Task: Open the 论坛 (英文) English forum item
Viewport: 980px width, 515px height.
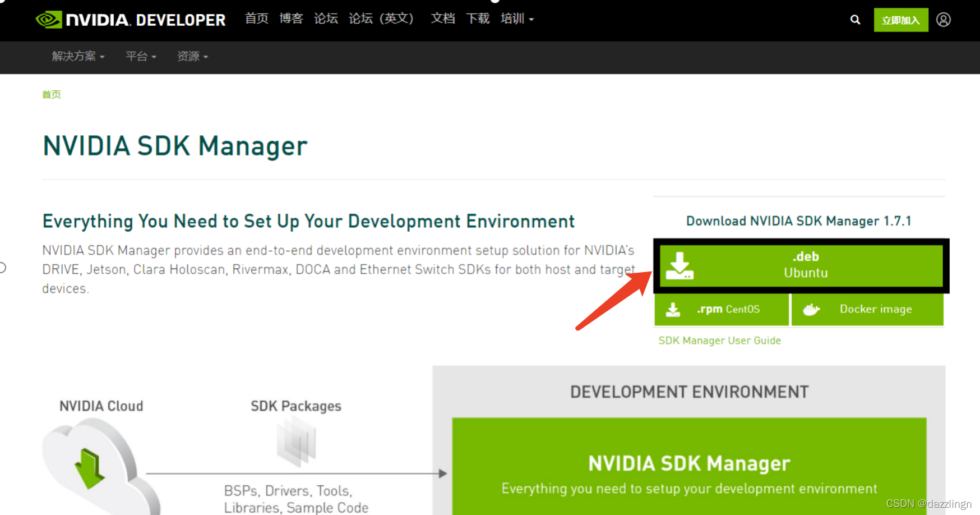Action: click(381, 19)
